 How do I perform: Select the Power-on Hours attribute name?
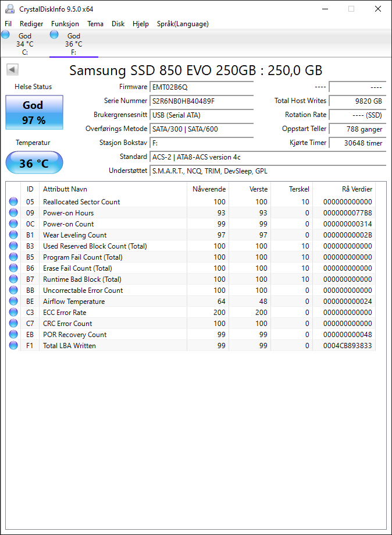tap(68, 212)
